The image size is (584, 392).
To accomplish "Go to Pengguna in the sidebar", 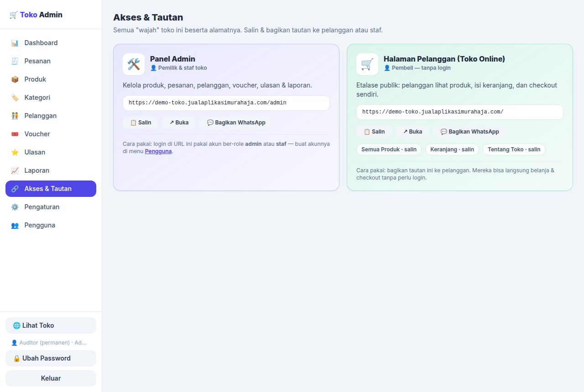I will tap(51, 225).
